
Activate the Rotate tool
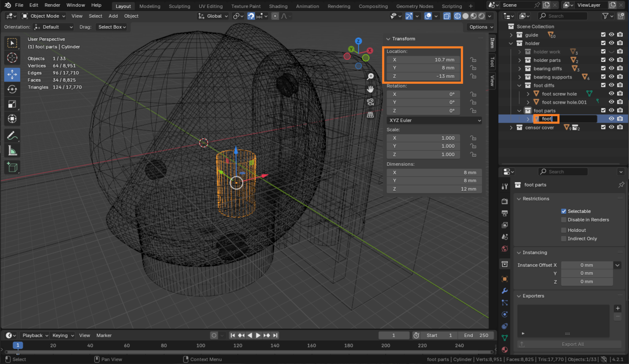click(12, 89)
